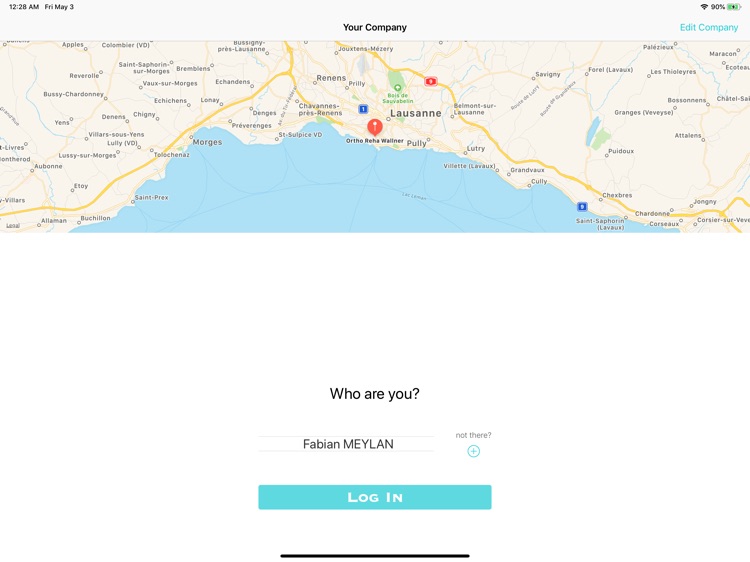Tap the Log In button
This screenshot has height=562, width=750.
[x=375, y=497]
